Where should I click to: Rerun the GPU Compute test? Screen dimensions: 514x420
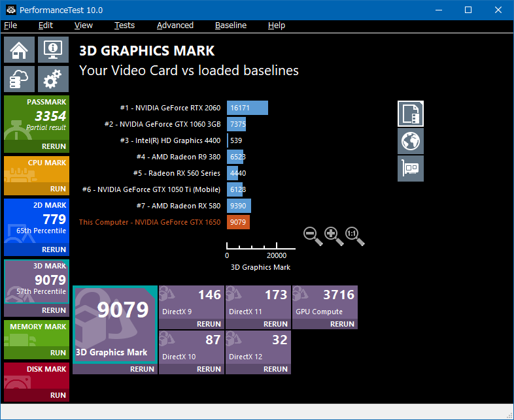[x=342, y=324]
